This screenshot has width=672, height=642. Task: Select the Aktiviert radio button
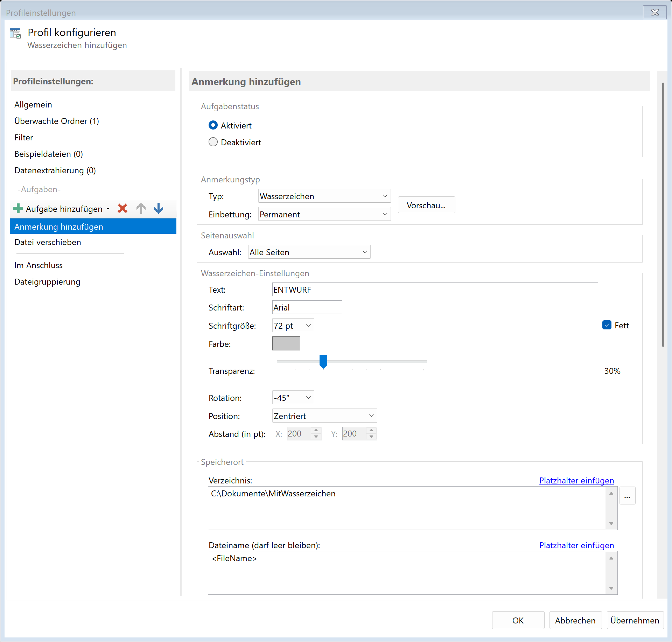pos(213,125)
